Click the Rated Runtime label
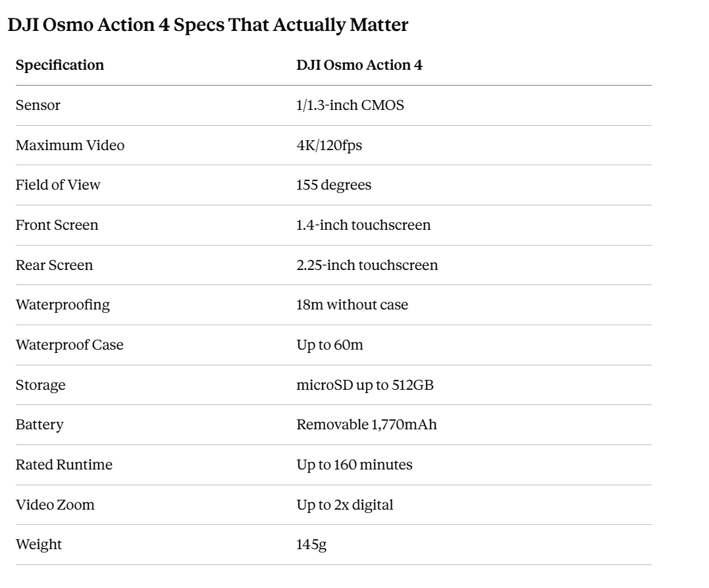 pos(65,465)
